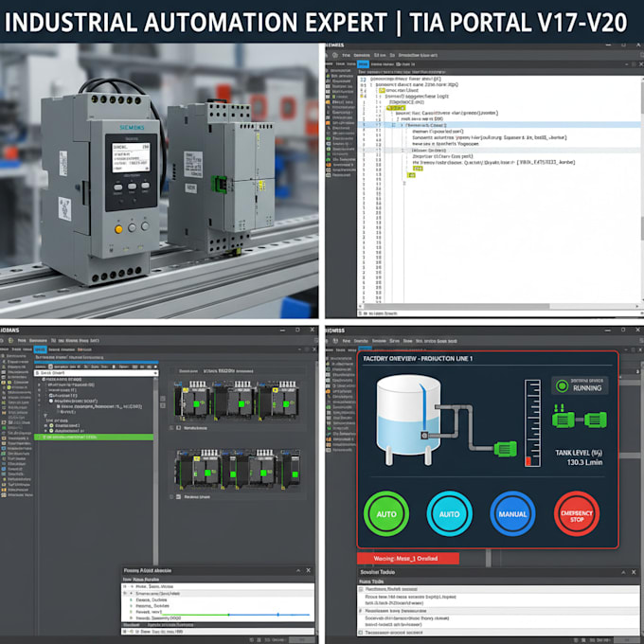Select left green motor with two indicator lights
The height and width of the screenshot is (644, 644).
(x=563, y=419)
